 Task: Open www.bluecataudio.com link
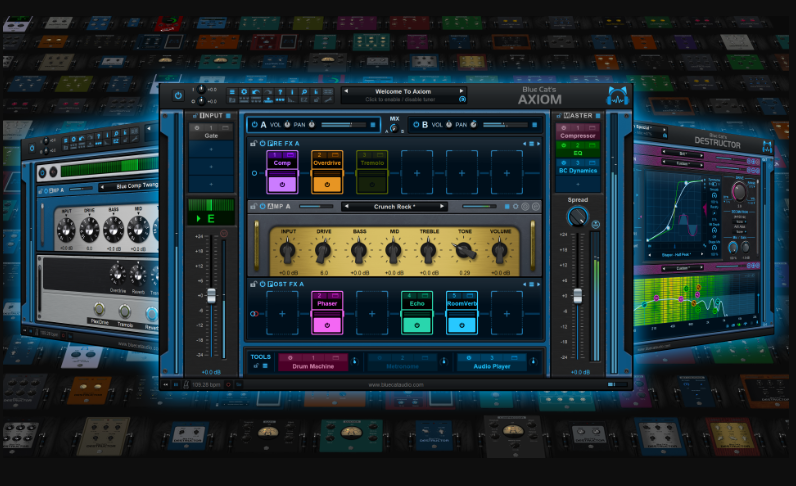[x=396, y=385]
